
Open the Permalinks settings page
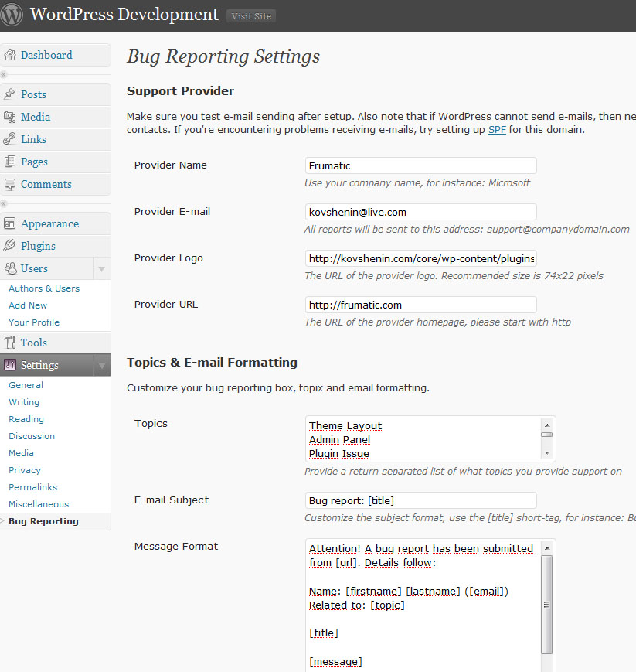[32, 487]
